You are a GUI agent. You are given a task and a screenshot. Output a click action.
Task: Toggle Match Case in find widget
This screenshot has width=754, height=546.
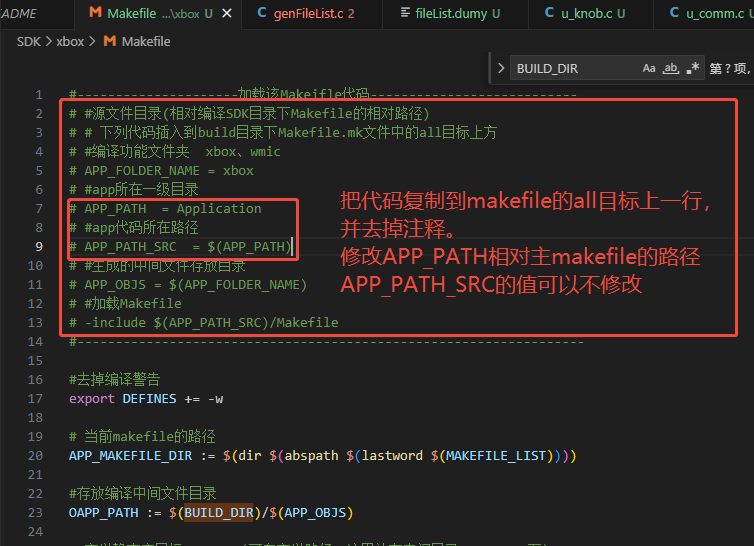click(x=649, y=68)
